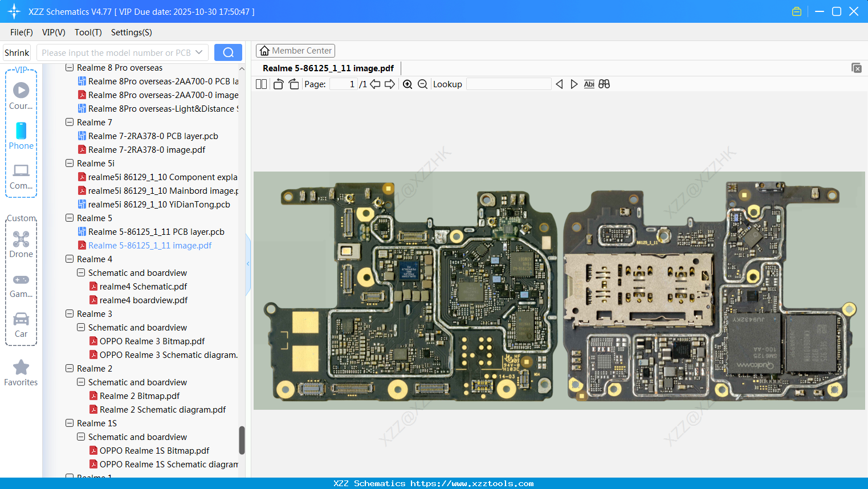Go to the next page arrow
The width and height of the screenshot is (868, 489).
point(390,84)
